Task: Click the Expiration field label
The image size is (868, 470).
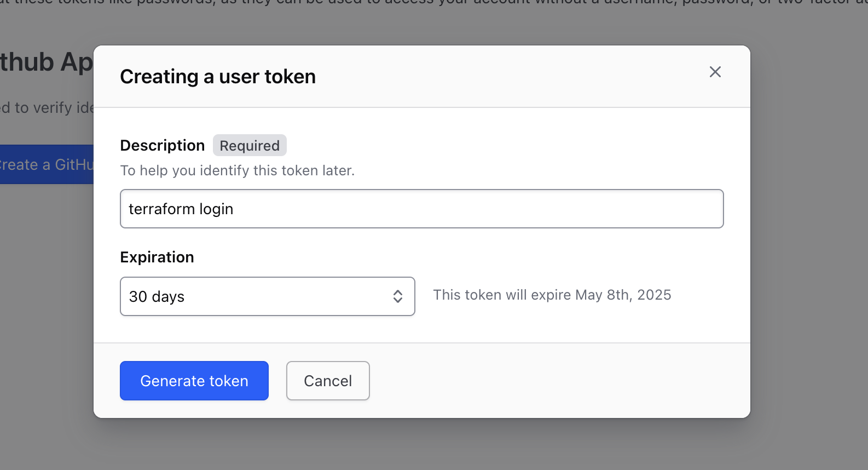Action: (x=157, y=257)
